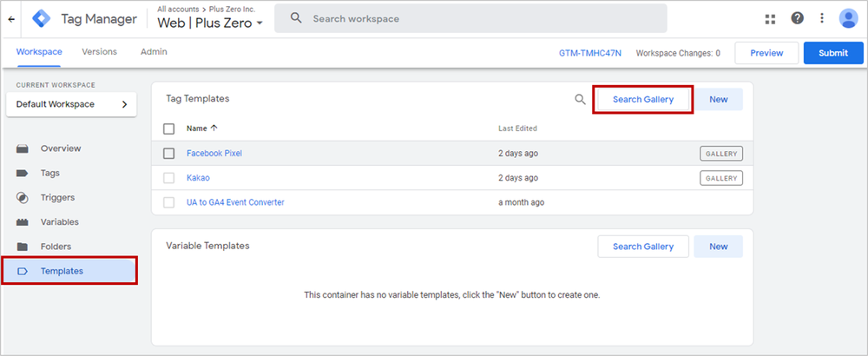Click the Tag Manager logo icon
Screen dimensions: 868x356
click(x=42, y=19)
